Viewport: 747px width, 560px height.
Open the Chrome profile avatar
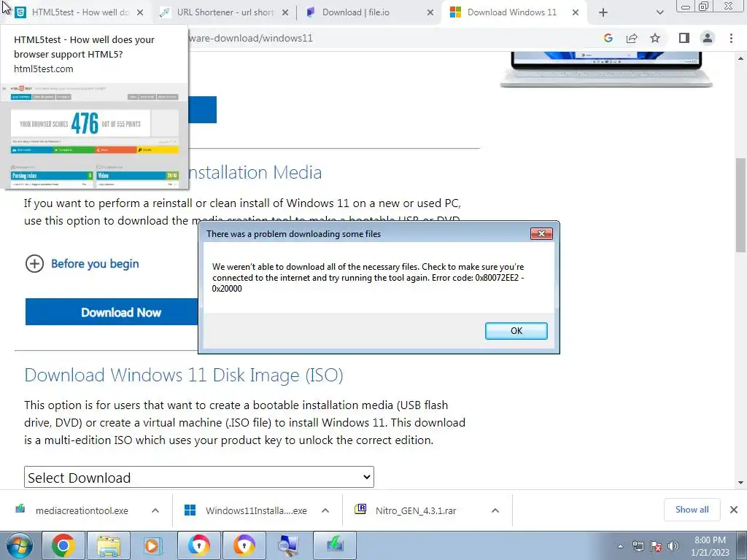[x=708, y=38]
